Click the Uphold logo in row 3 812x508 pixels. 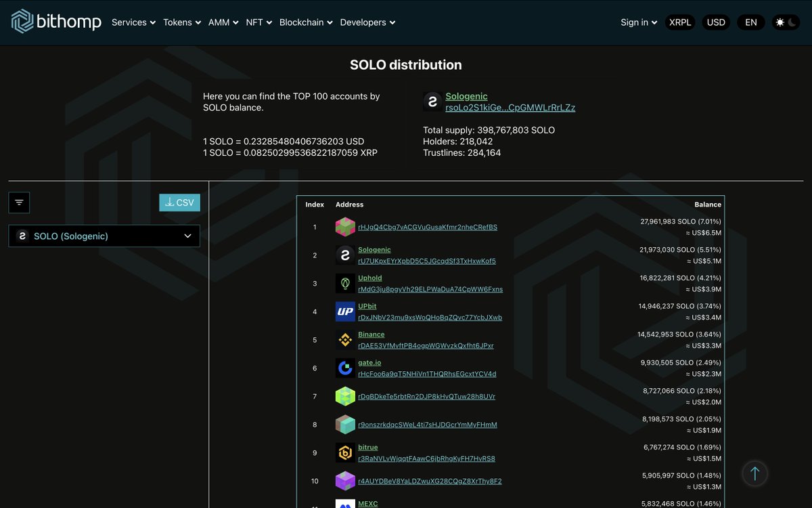coord(345,283)
